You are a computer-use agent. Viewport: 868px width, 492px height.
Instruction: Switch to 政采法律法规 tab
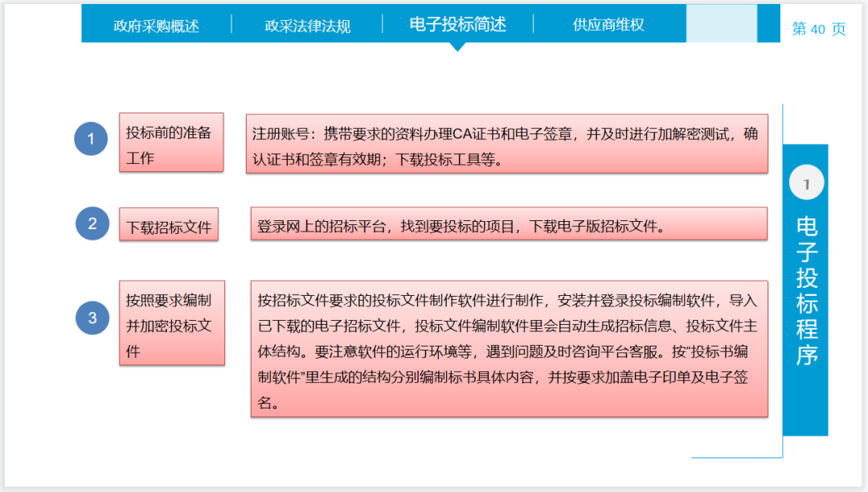pos(307,26)
